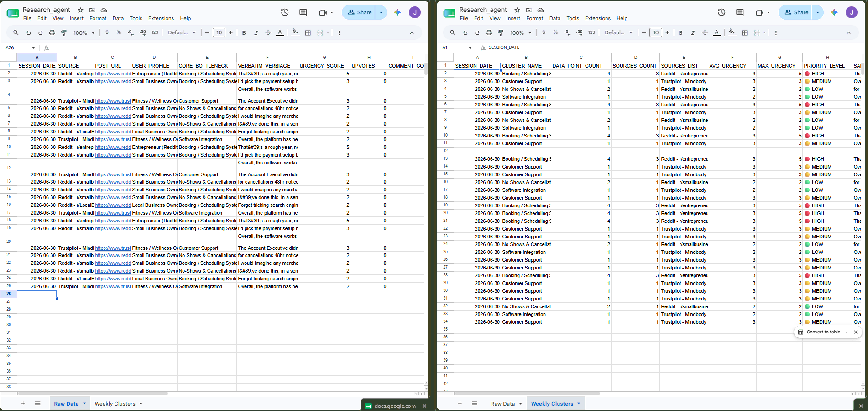Open version history in left window
Screen dimensions: 868x411
(x=285, y=12)
